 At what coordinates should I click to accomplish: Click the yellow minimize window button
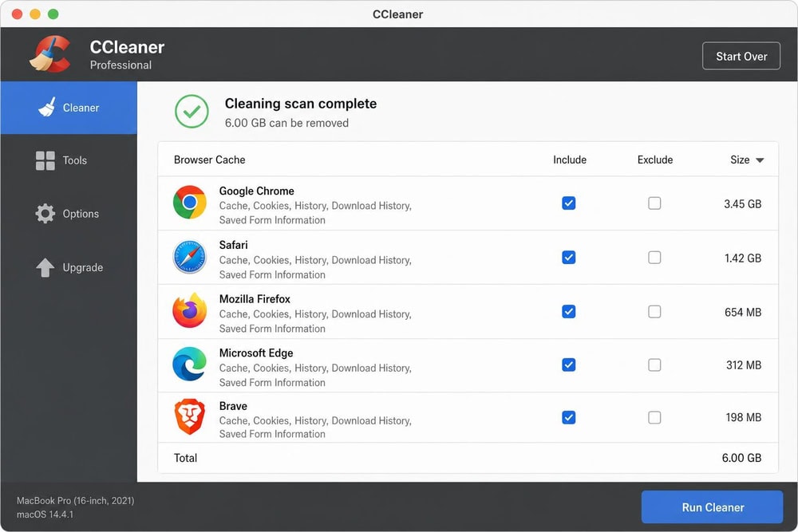point(35,14)
